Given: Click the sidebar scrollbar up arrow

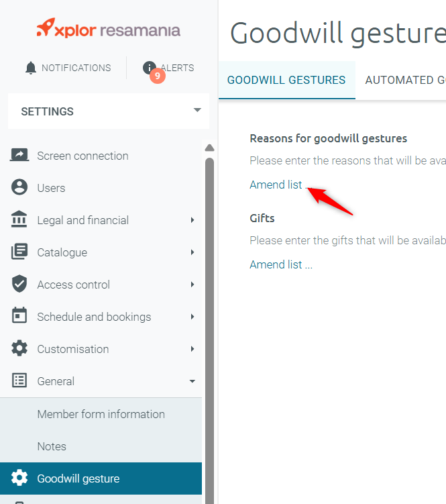Looking at the screenshot, I should click(209, 148).
